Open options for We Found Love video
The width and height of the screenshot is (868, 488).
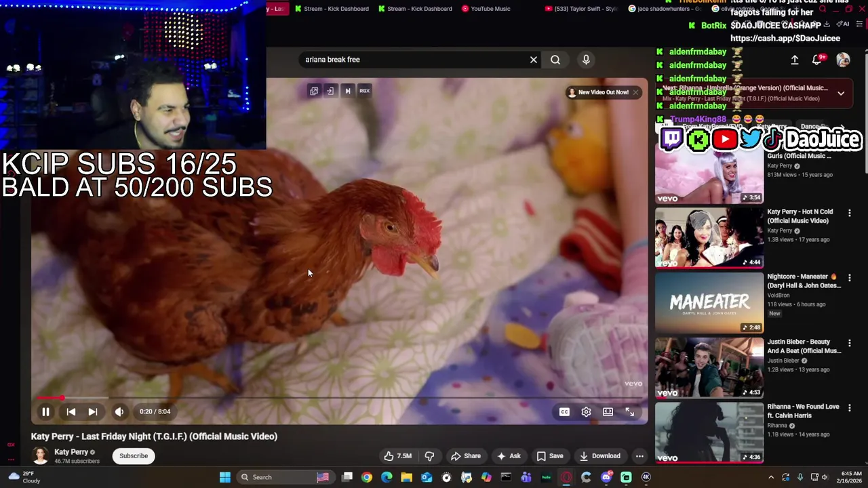849,408
